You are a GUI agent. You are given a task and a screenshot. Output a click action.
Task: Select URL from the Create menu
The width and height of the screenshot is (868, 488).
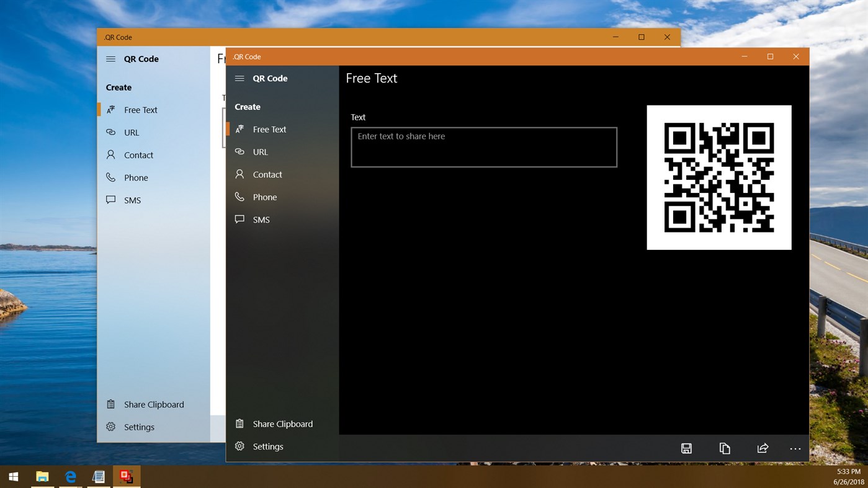[x=259, y=151]
